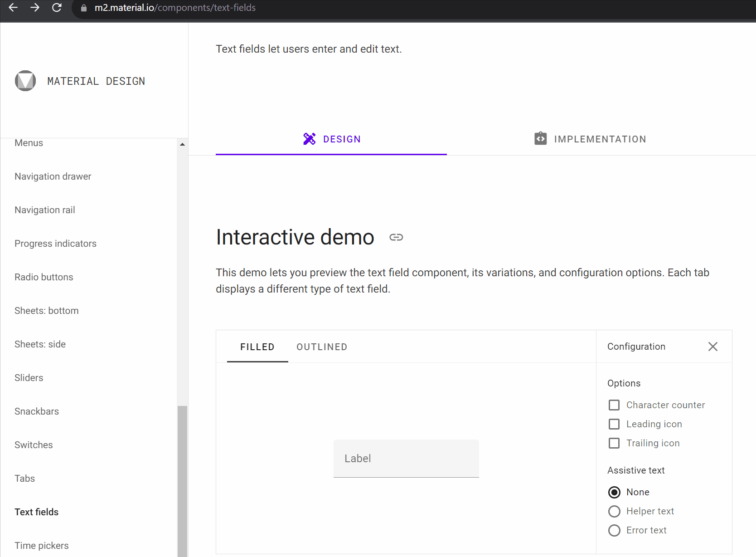This screenshot has height=557, width=756.
Task: Go to Sheets: bottom component page
Action: click(x=47, y=311)
